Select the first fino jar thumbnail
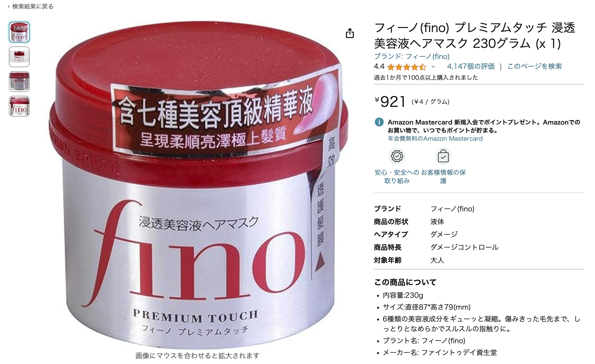 click(19, 32)
